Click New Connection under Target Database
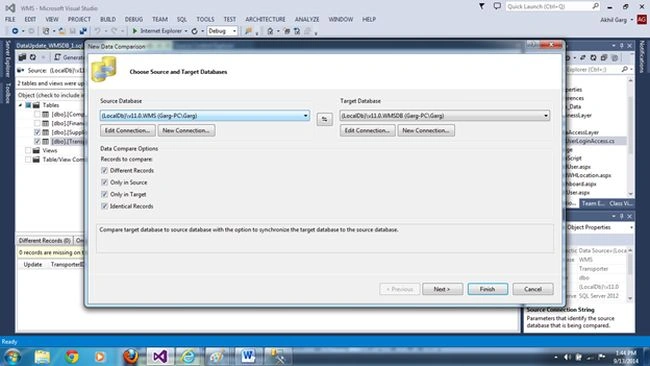The height and width of the screenshot is (366, 650). [x=426, y=131]
